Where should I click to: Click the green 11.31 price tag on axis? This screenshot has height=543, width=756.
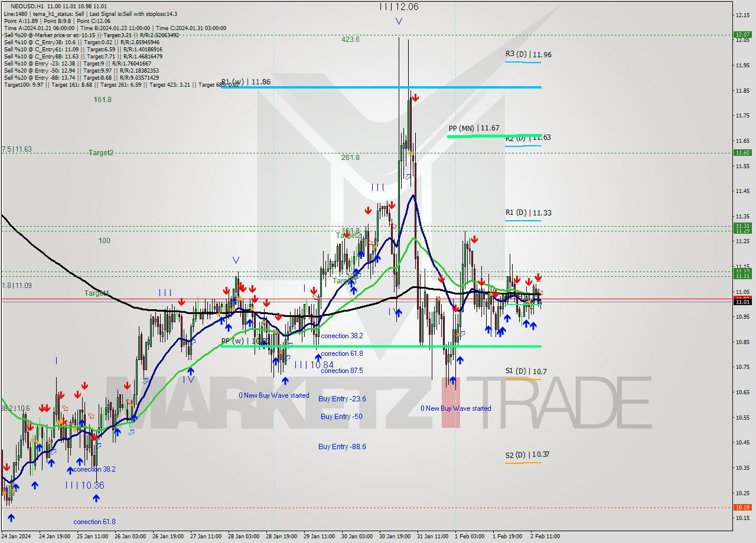click(742, 226)
